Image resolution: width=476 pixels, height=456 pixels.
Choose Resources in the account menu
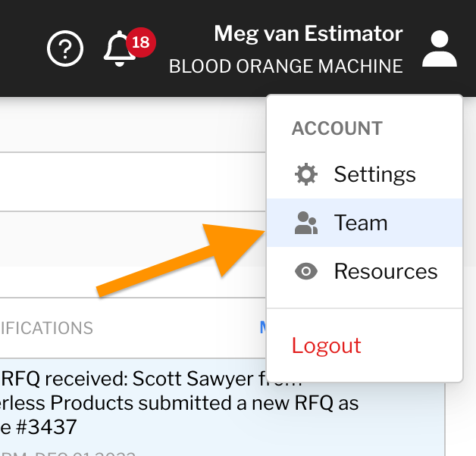pos(385,271)
